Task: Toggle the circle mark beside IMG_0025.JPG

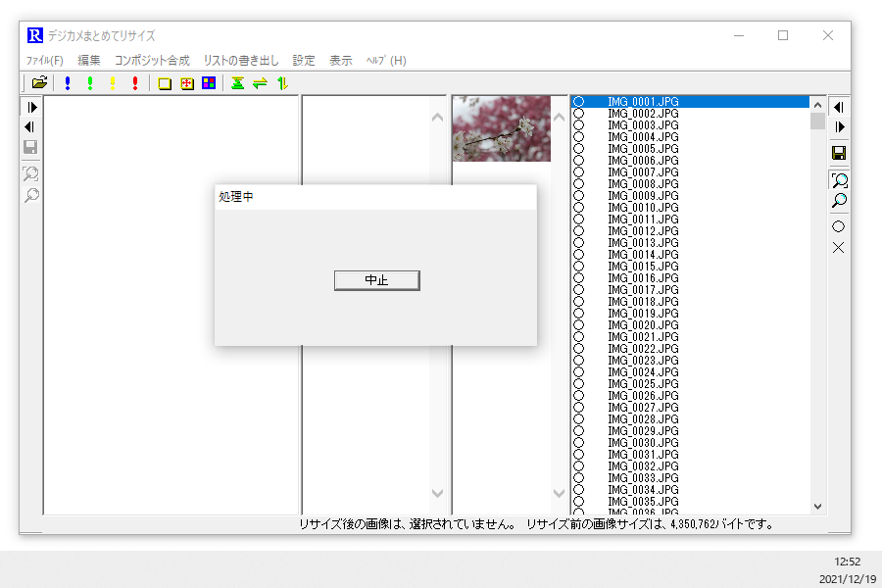Action: coord(578,384)
